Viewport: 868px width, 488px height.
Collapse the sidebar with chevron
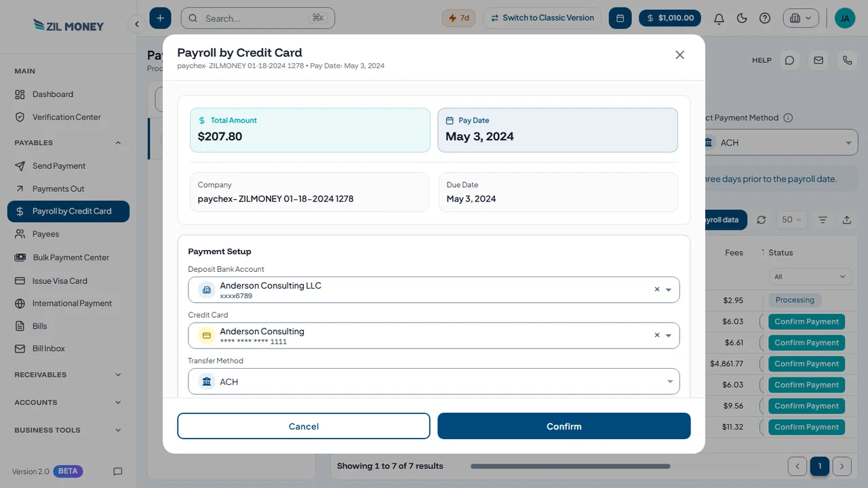point(136,24)
